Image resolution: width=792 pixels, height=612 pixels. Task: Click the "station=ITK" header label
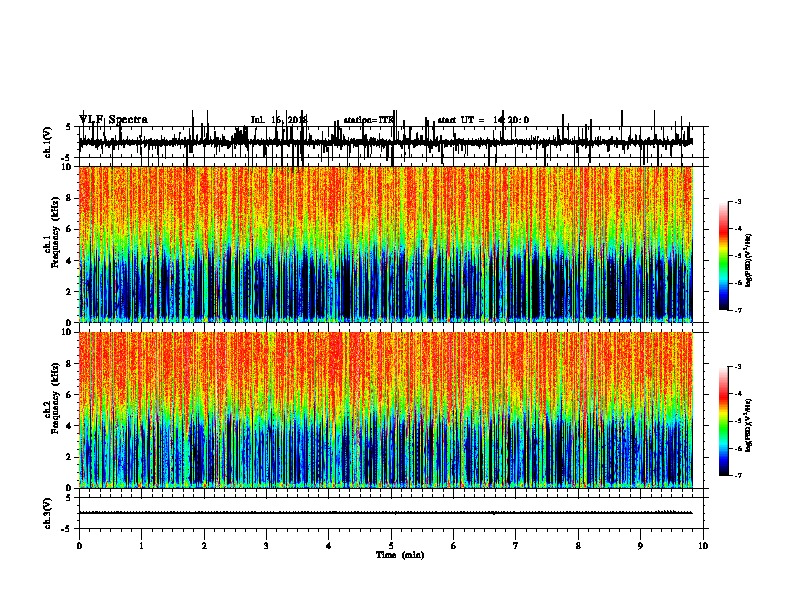pos(369,120)
